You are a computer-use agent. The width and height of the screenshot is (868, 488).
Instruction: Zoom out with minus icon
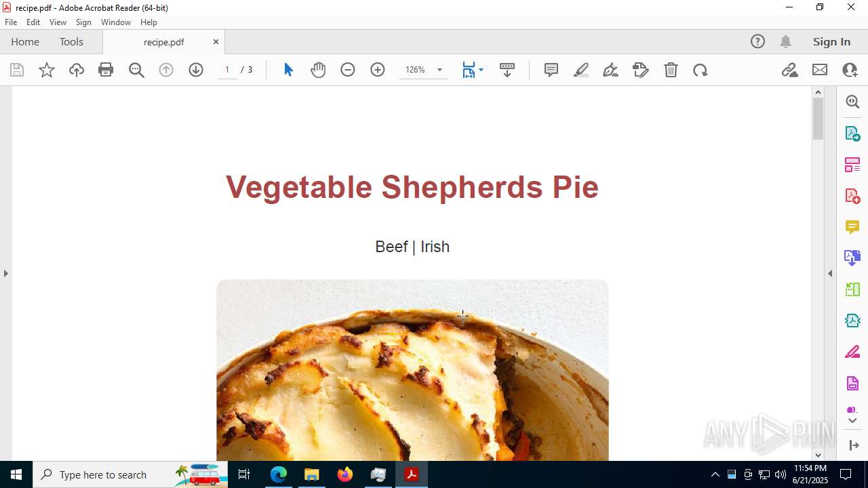coord(348,70)
